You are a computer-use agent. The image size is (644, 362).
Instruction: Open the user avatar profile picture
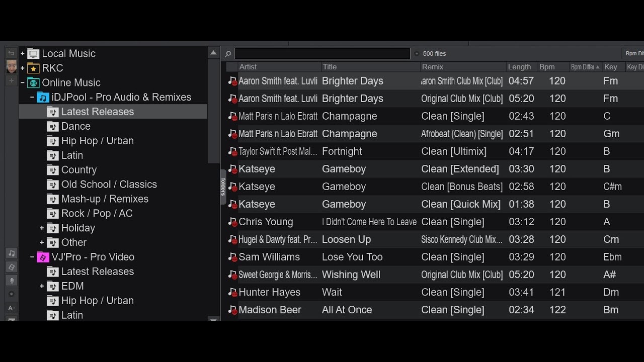click(x=11, y=67)
